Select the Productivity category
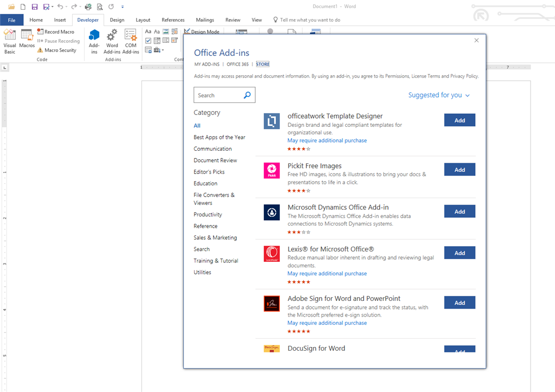 [x=208, y=214]
